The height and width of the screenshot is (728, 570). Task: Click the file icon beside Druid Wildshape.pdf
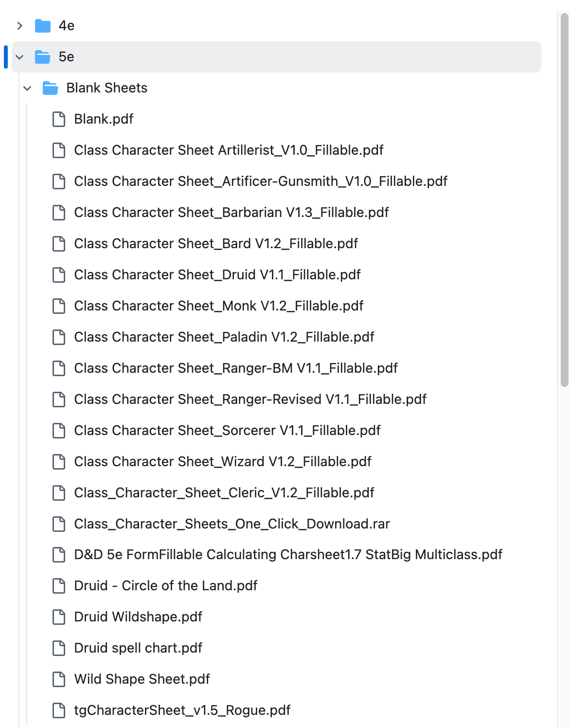(59, 617)
